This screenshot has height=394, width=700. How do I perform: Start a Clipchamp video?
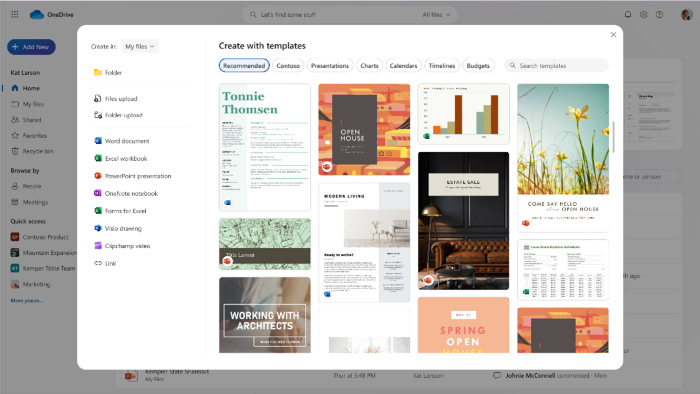(122, 246)
